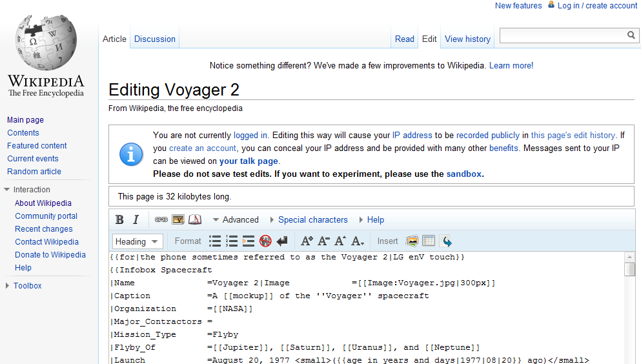Open the Discussion tab

click(x=155, y=39)
